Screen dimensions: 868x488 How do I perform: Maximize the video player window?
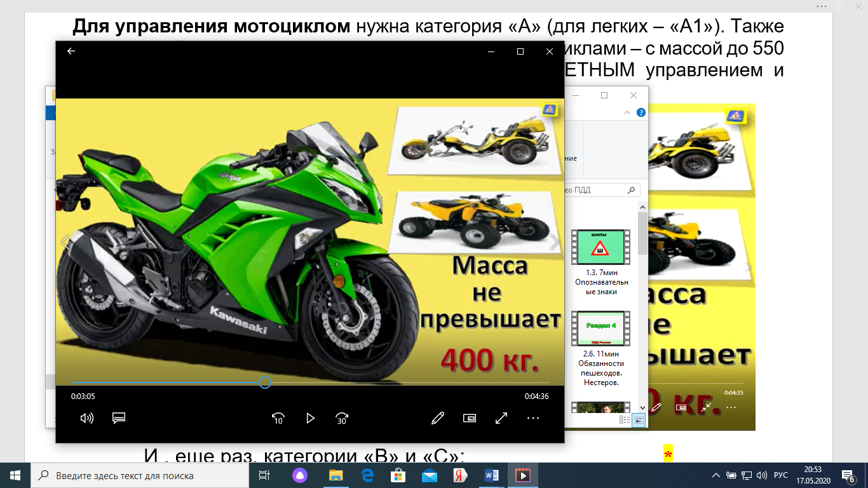[520, 51]
